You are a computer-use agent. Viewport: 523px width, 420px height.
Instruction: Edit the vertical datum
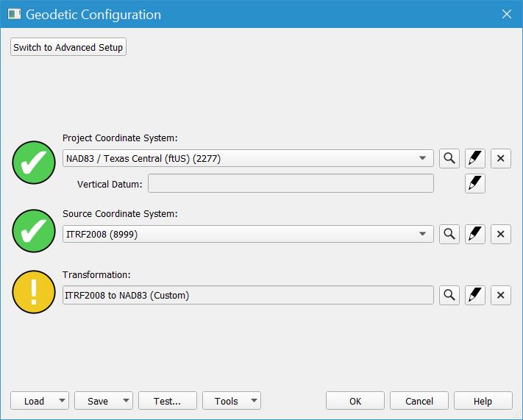[x=475, y=183]
